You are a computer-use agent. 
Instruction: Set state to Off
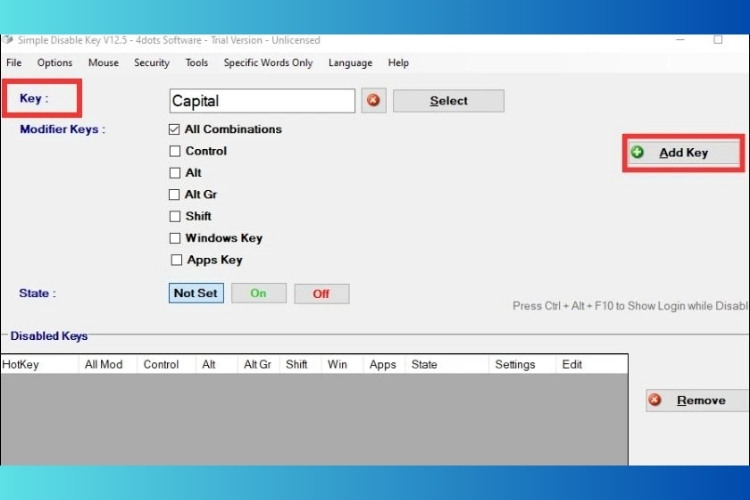coord(321,294)
